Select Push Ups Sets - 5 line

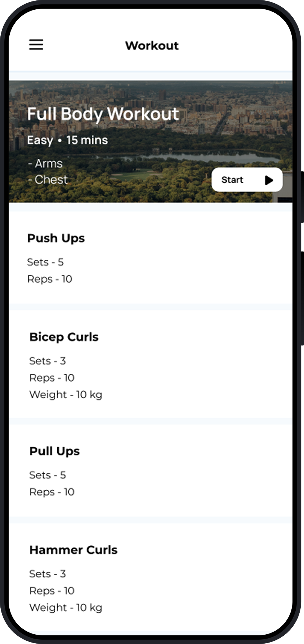click(45, 262)
